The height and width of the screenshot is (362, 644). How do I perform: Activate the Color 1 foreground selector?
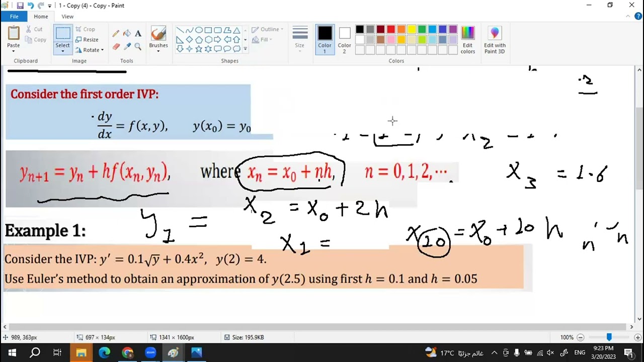click(325, 40)
